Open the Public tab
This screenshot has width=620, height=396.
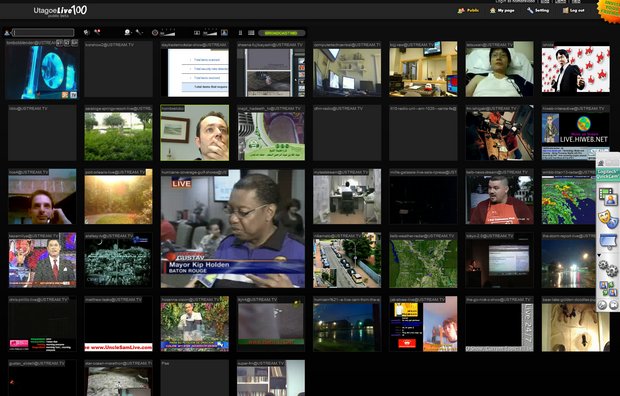pyautogui.click(x=468, y=11)
